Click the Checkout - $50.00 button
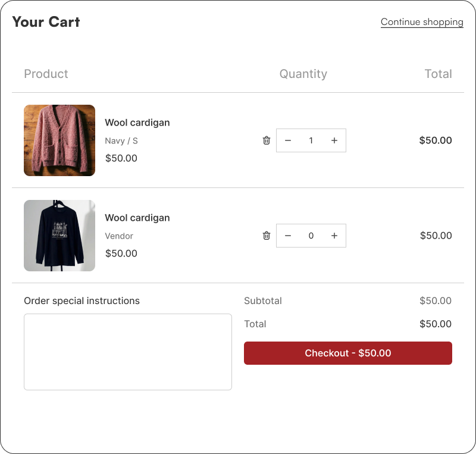The image size is (476, 454). [348, 353]
